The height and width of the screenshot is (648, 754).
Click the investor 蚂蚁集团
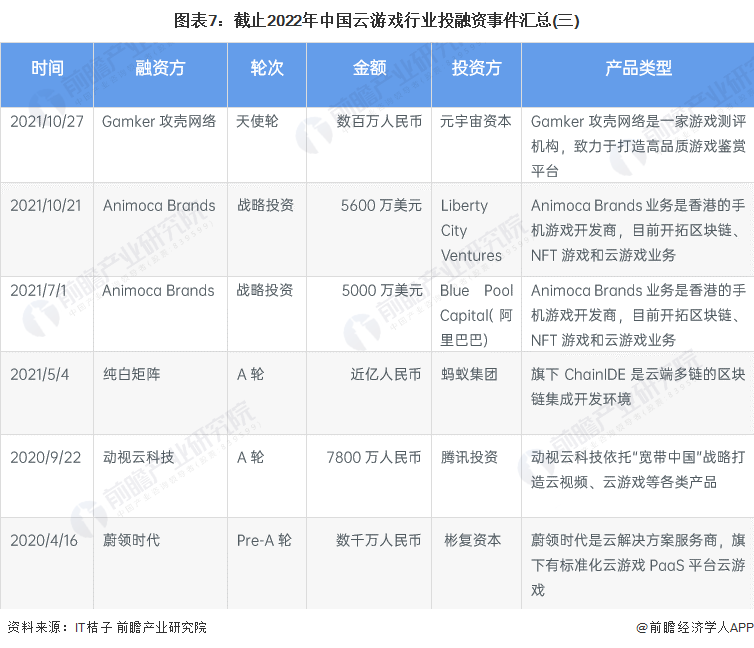click(469, 374)
